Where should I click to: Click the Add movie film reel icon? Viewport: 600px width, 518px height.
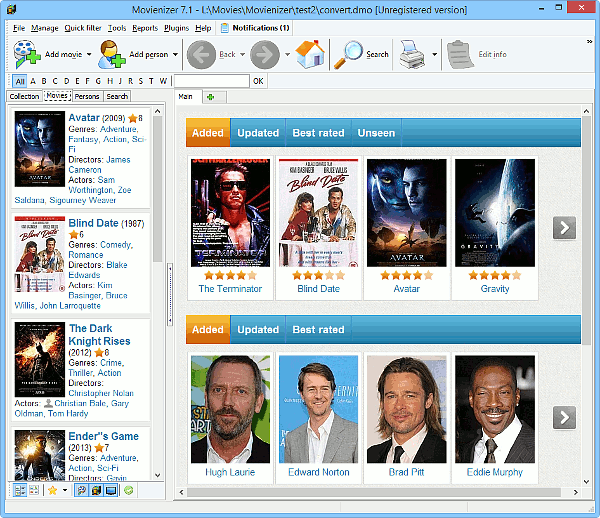[x=27, y=54]
